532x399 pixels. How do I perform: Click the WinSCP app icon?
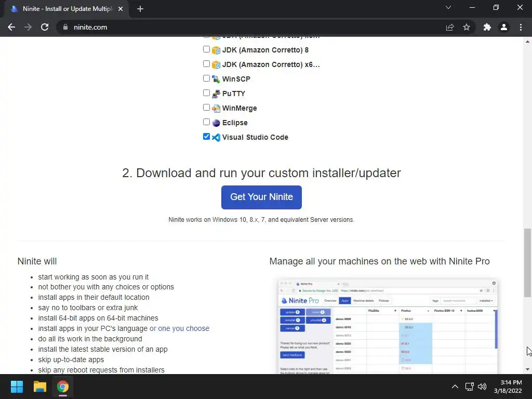(x=216, y=79)
